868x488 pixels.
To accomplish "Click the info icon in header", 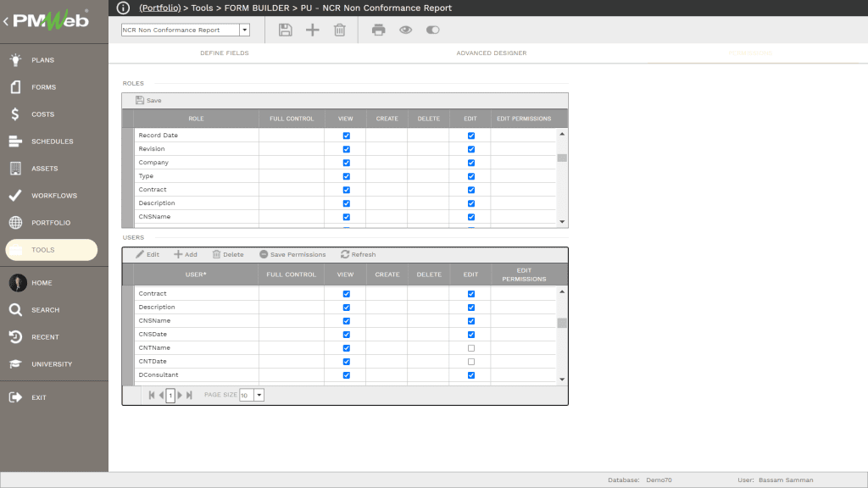I will pyautogui.click(x=123, y=8).
